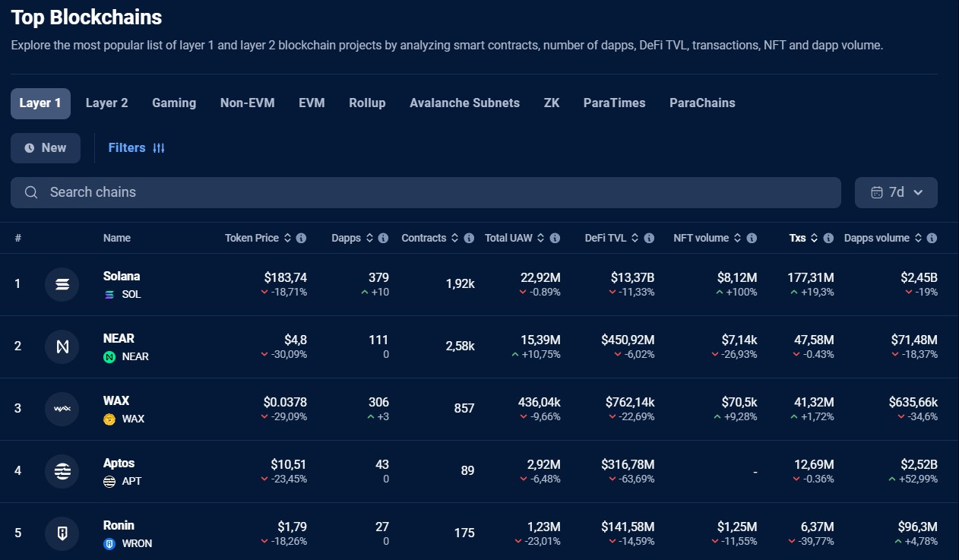Click the WAX token icon
The height and width of the screenshot is (560, 959).
(x=109, y=419)
